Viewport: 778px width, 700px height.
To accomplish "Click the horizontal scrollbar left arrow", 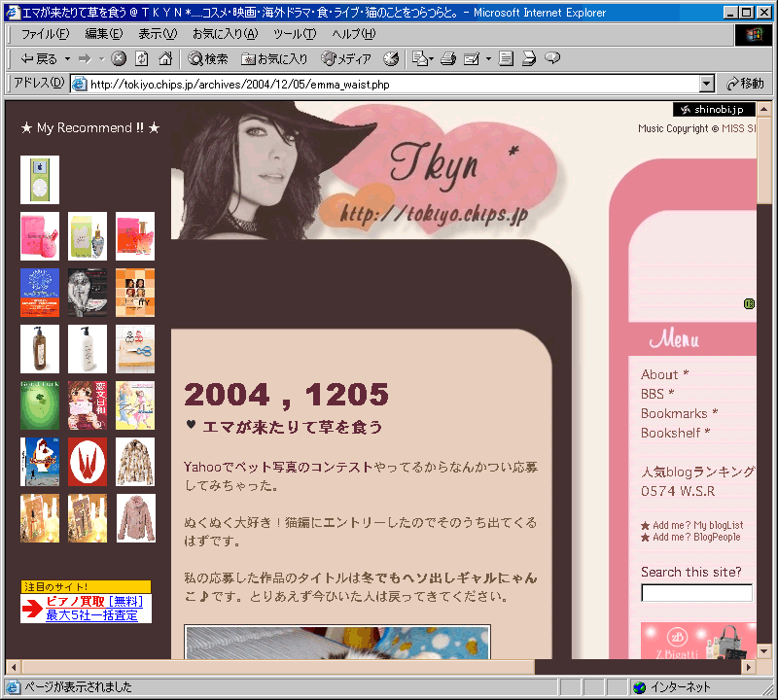I will (14, 667).
